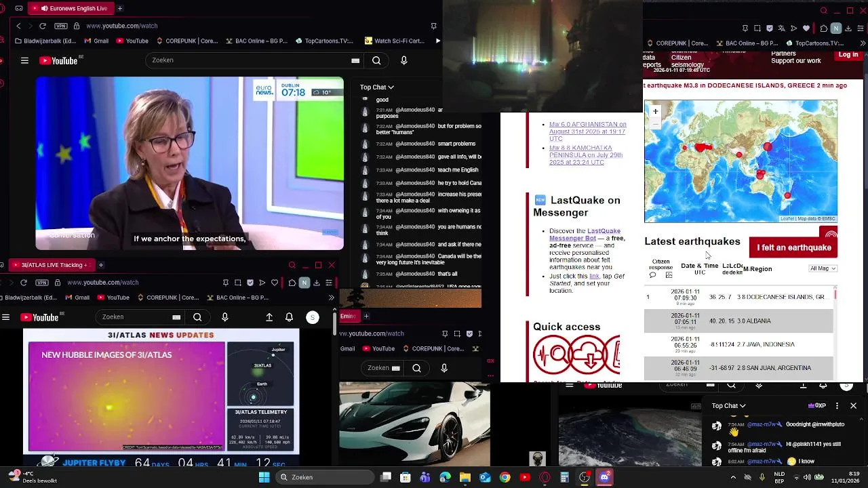
Task: Pin the page in Euronews address bar
Action: tap(433, 26)
